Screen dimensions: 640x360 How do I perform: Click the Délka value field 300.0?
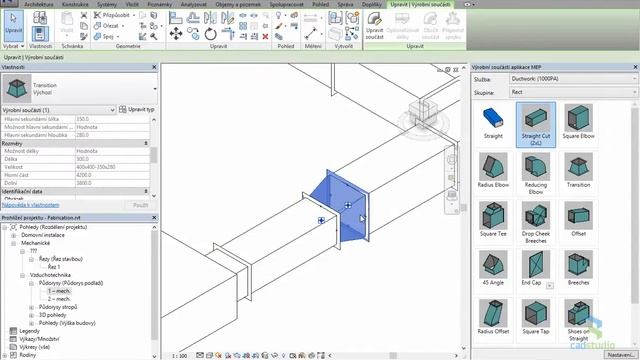(112, 159)
